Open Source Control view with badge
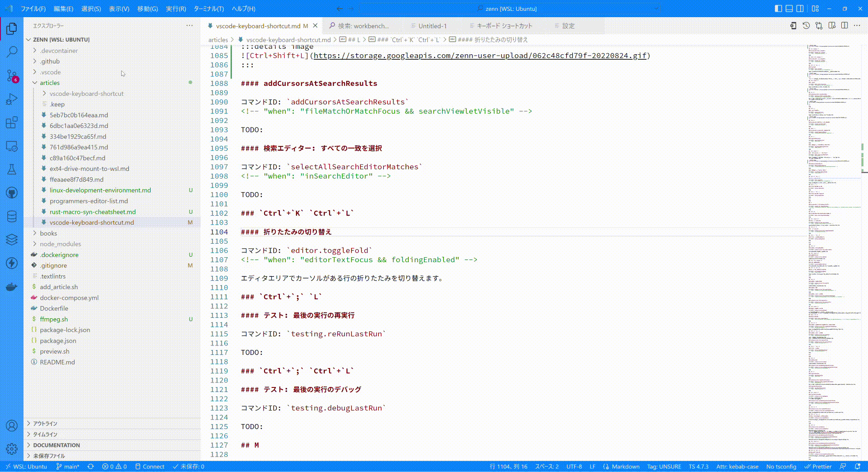The height and width of the screenshot is (472, 868). click(12, 76)
